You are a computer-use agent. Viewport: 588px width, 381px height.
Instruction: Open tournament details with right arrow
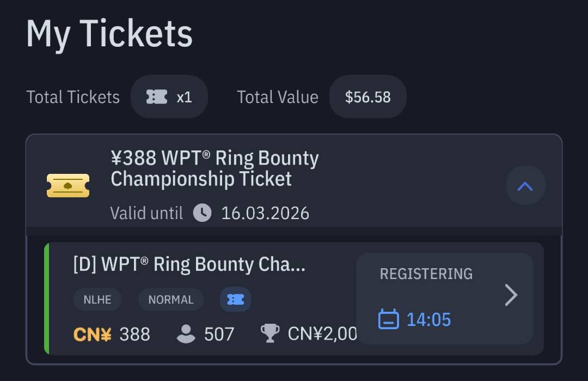tap(511, 295)
